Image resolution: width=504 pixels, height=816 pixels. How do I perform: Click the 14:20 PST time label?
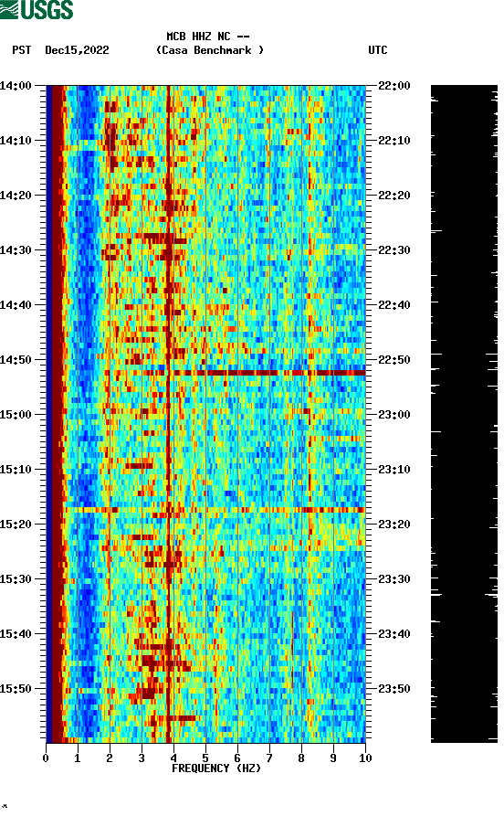(16, 196)
